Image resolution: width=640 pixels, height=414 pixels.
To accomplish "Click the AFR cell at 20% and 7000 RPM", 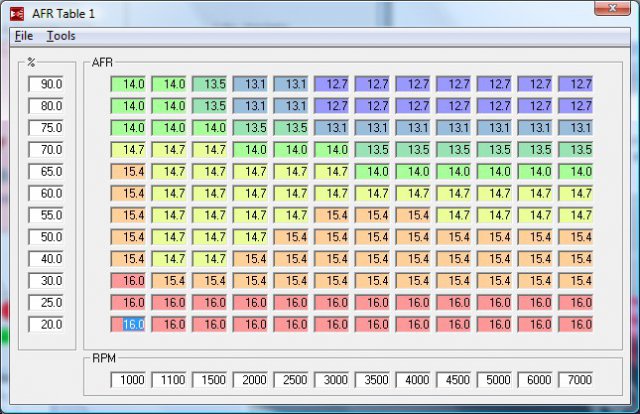I will pos(575,324).
